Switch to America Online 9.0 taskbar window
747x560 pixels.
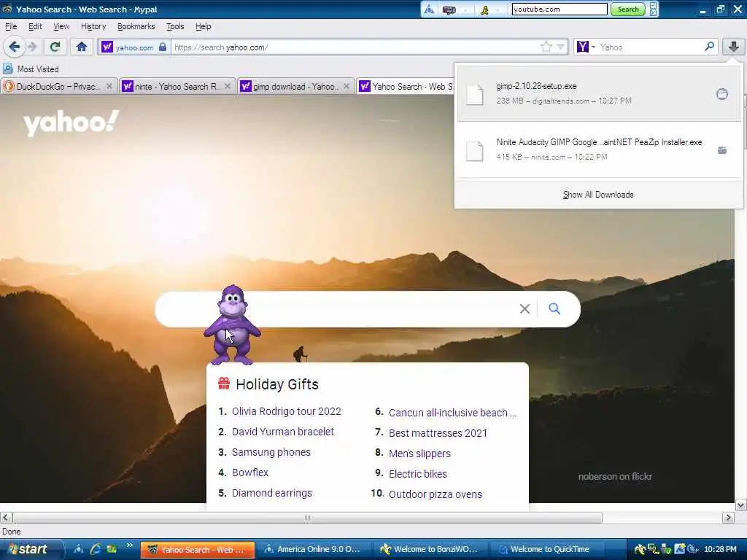point(313,550)
